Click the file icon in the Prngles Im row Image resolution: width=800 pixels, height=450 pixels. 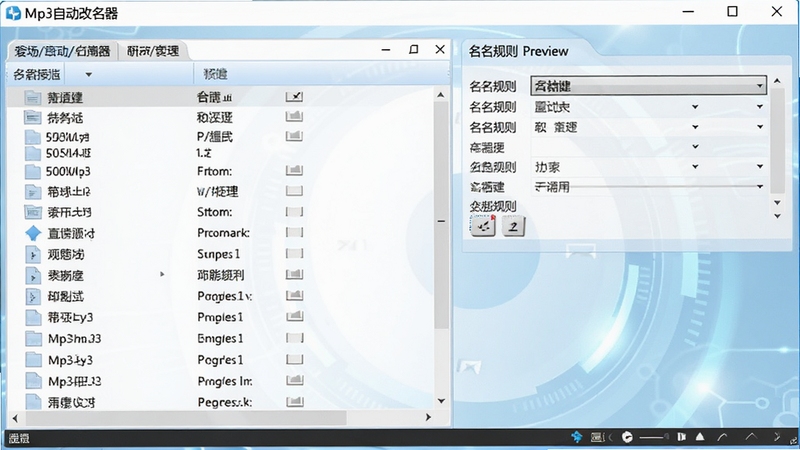33,381
